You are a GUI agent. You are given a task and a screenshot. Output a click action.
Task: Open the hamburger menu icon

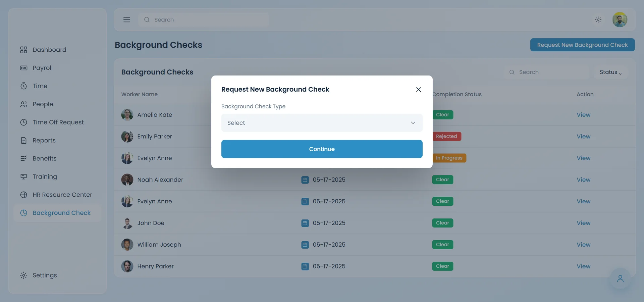point(127,20)
